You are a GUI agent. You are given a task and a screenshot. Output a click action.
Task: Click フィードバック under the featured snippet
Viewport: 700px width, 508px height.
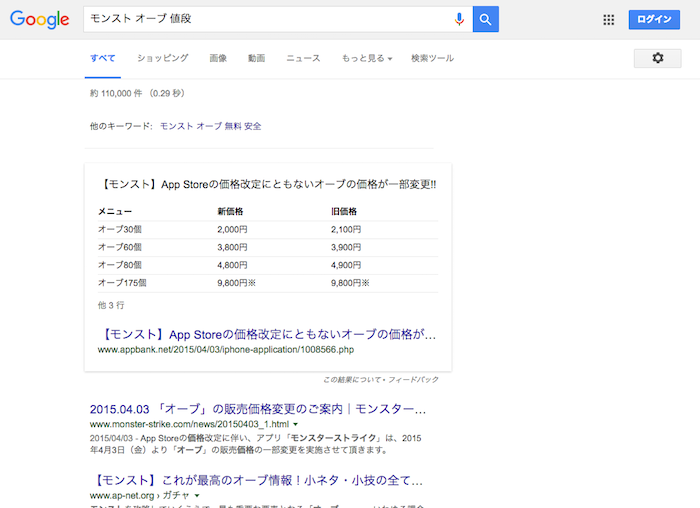tap(415, 380)
